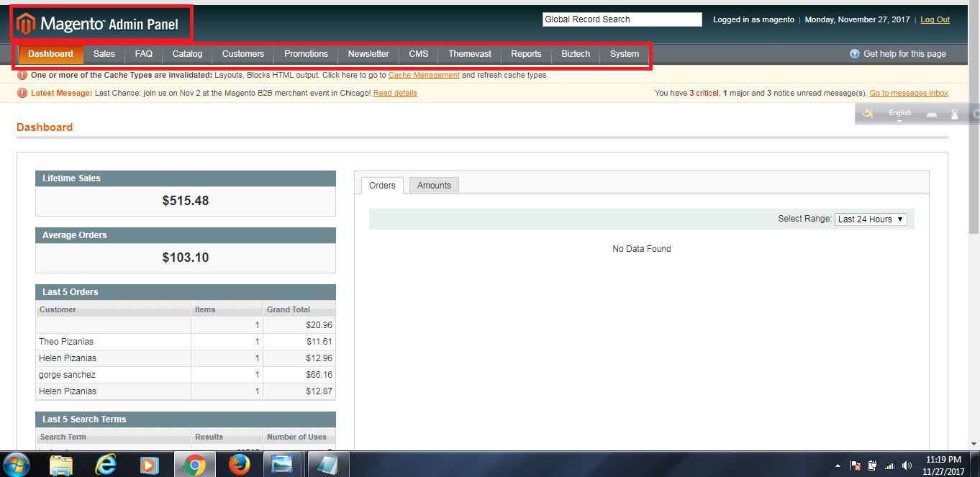Click the gorge sanchez customer cell
Screen dimensions: 980x477
click(113, 375)
